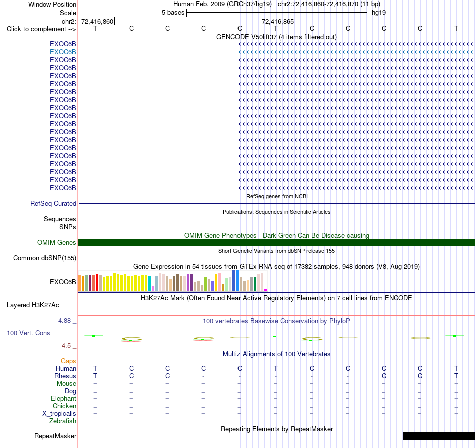
Task: Click the orange 'Gaps' row label
Action: pyautogui.click(x=68, y=361)
